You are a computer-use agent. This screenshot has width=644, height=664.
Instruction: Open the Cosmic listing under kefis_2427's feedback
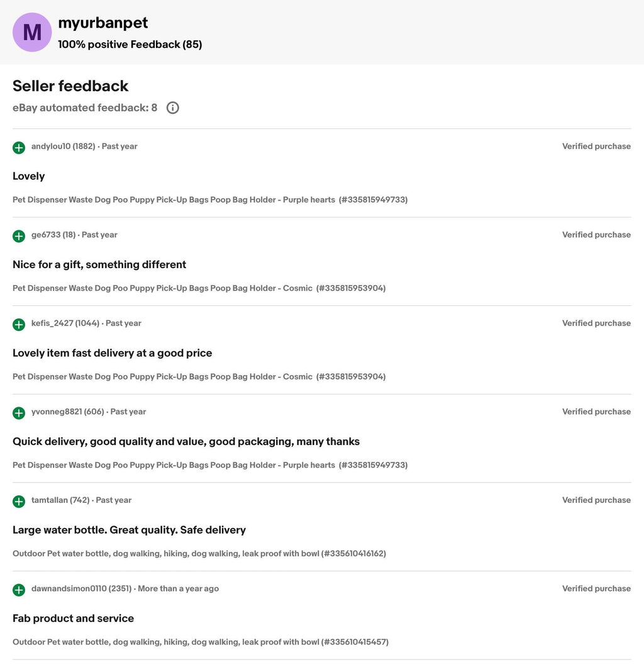coord(199,377)
